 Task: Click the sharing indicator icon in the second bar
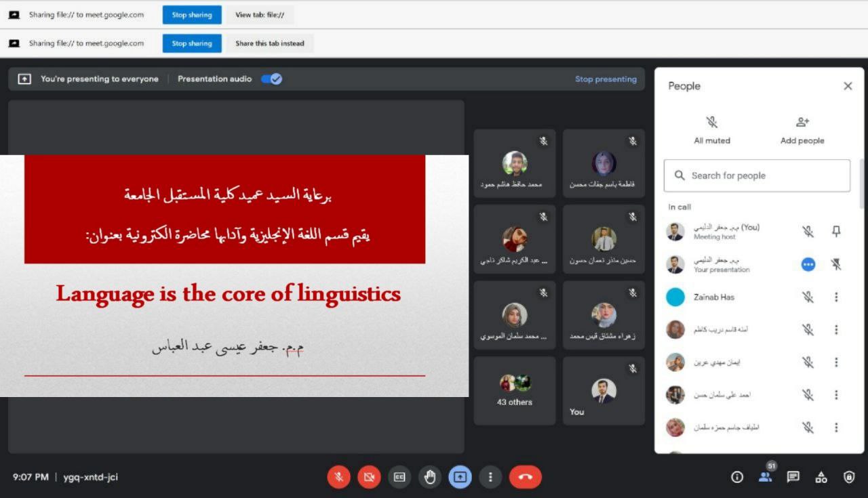14,43
